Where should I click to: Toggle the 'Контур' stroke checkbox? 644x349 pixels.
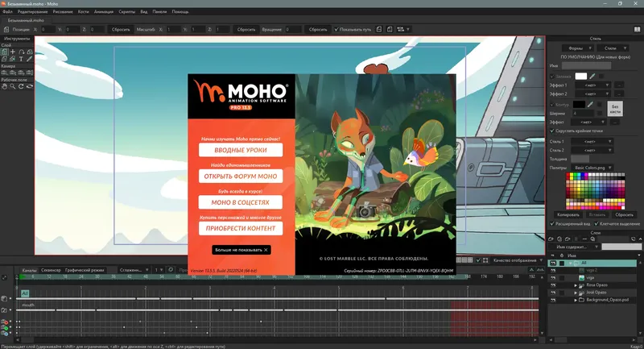click(552, 105)
